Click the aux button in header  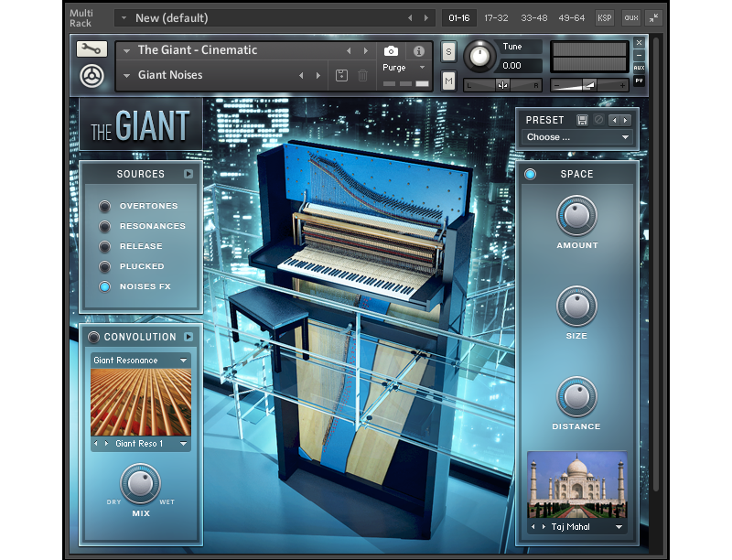pyautogui.click(x=631, y=17)
